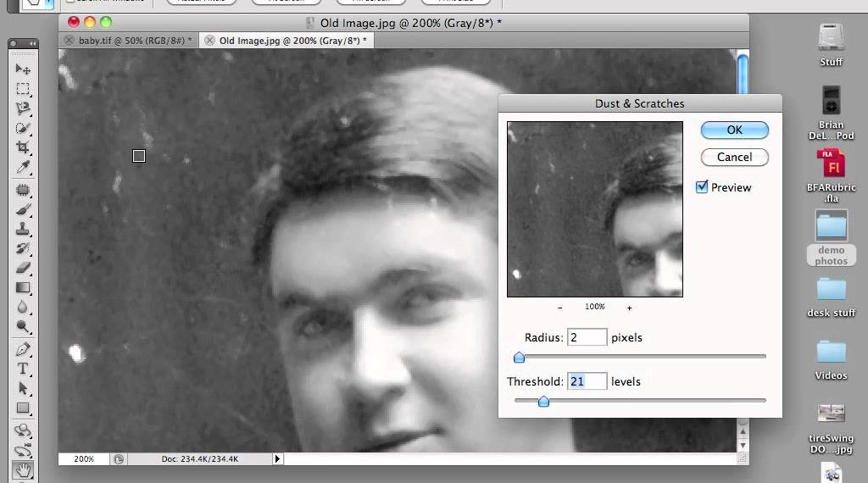This screenshot has height=483, width=868.
Task: Select the Eraser tool
Action: pyautogui.click(x=23, y=268)
